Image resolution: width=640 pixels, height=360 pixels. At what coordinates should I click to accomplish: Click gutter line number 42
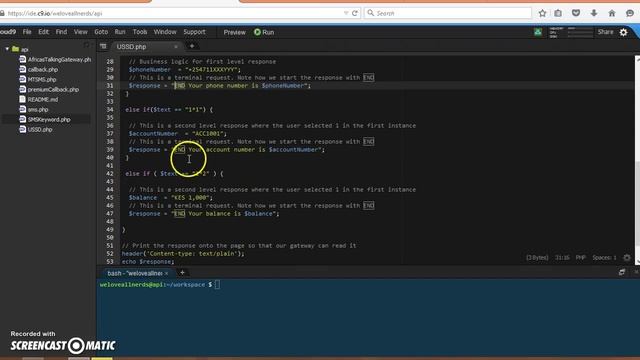pyautogui.click(x=110, y=173)
